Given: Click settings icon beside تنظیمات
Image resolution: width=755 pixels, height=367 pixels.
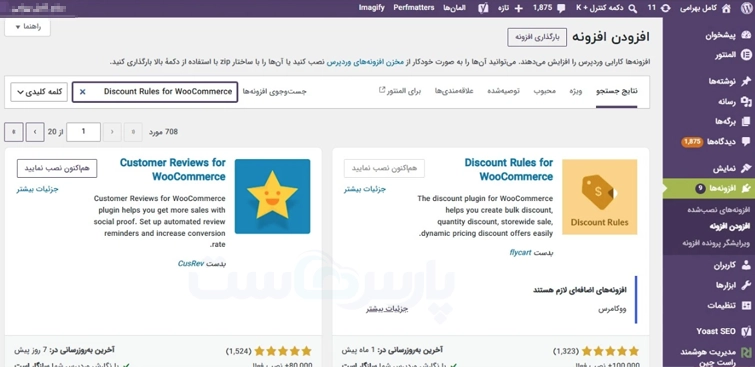Looking at the screenshot, I should click(746, 305).
